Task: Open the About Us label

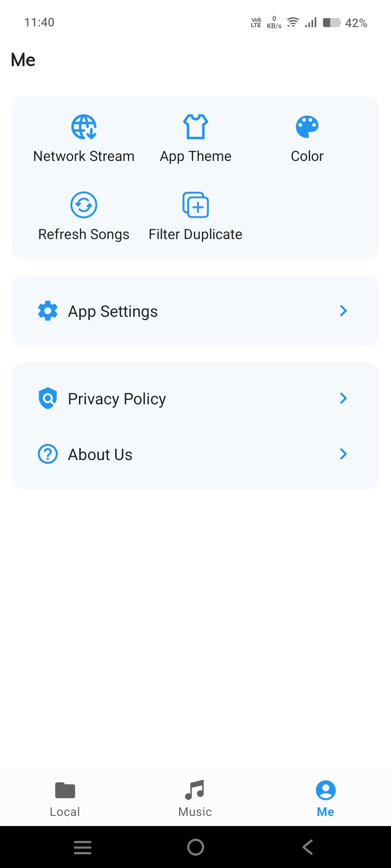Action: click(x=100, y=455)
